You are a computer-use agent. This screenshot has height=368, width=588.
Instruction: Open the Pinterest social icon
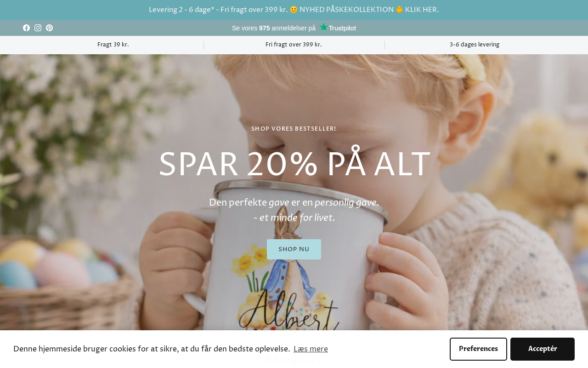point(49,28)
